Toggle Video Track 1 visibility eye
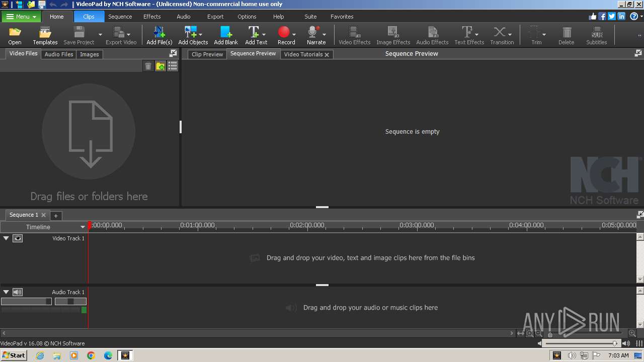Viewport: 644px width, 362px height. 18,238
